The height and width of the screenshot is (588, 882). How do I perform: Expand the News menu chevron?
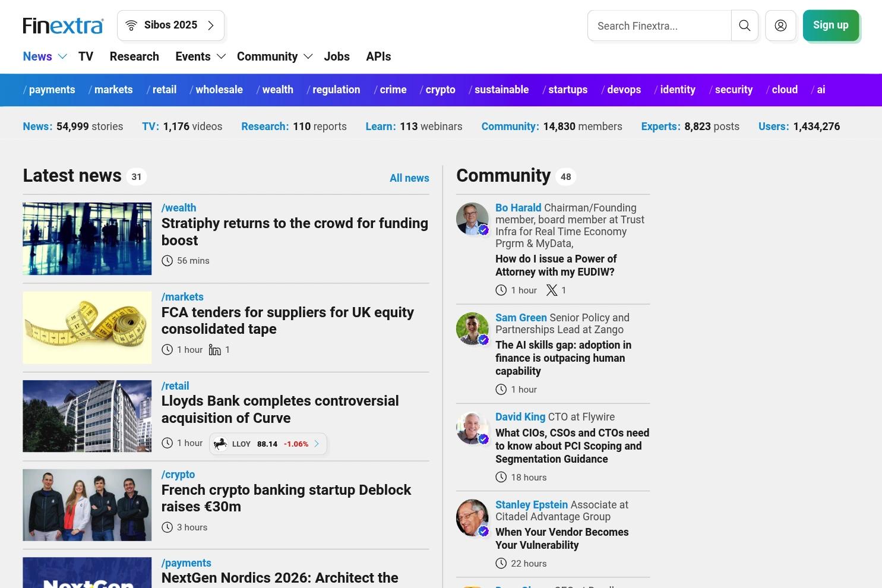pyautogui.click(x=62, y=56)
